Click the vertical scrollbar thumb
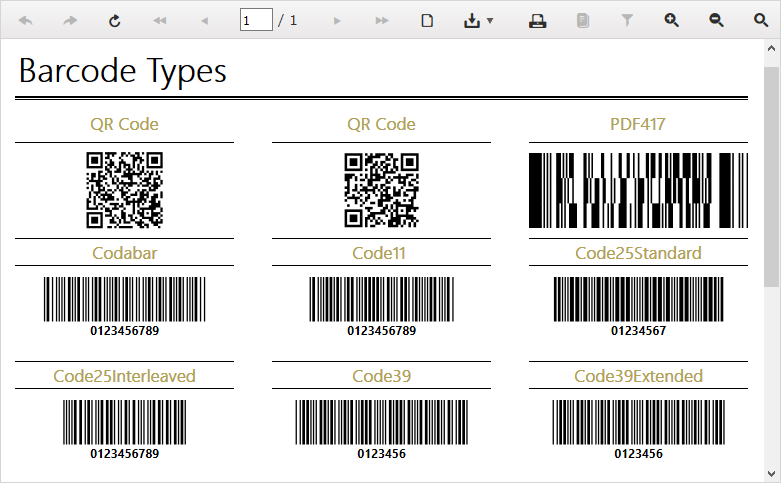 (772, 177)
